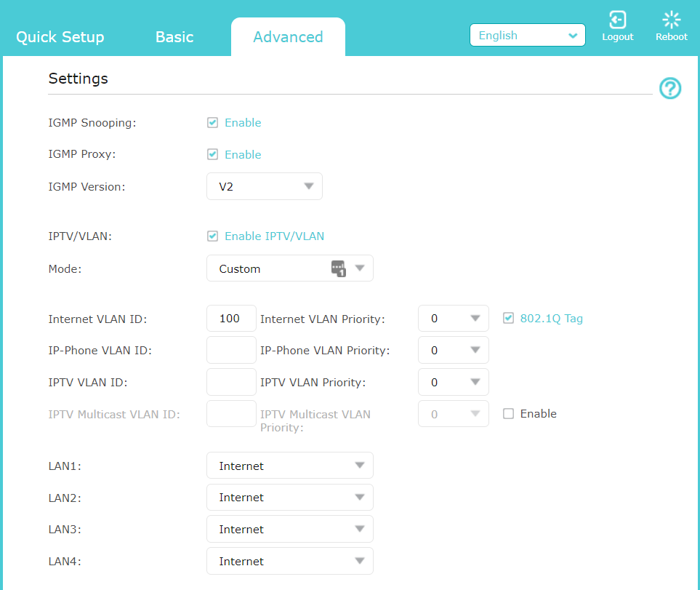Screen dimensions: 700x590
Task: Disable IGMP Snooping checkbox
Action: click(212, 123)
